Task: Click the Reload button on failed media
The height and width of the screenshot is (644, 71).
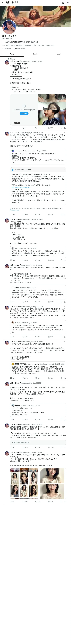Action: pyautogui.click(x=24, y=113)
